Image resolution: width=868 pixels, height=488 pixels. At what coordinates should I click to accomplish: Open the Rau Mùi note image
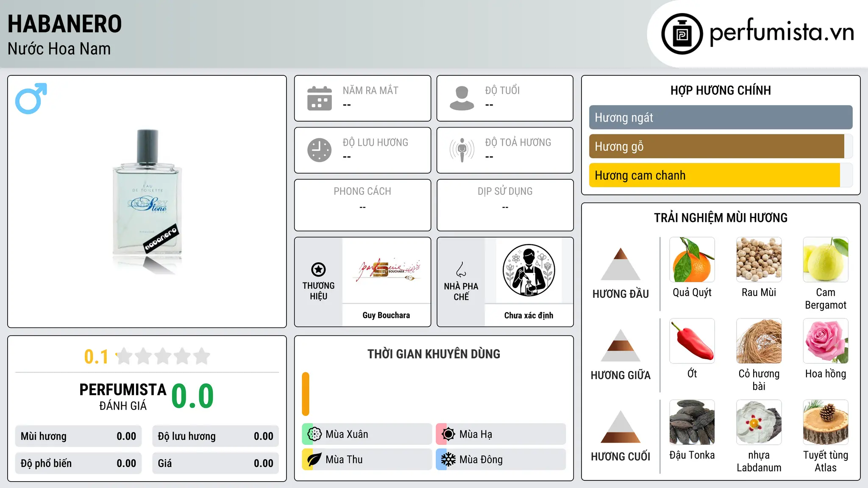click(x=759, y=260)
